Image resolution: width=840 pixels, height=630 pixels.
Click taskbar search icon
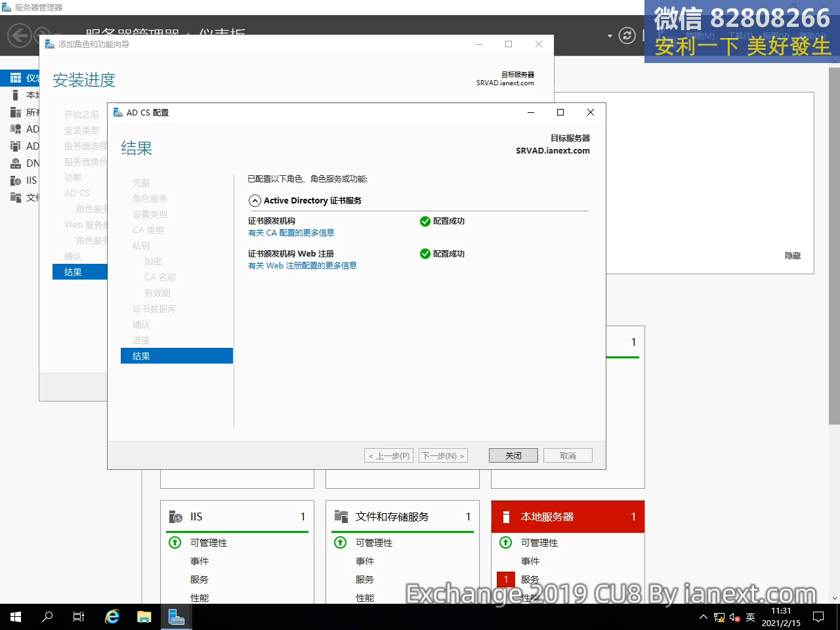pyautogui.click(x=47, y=617)
